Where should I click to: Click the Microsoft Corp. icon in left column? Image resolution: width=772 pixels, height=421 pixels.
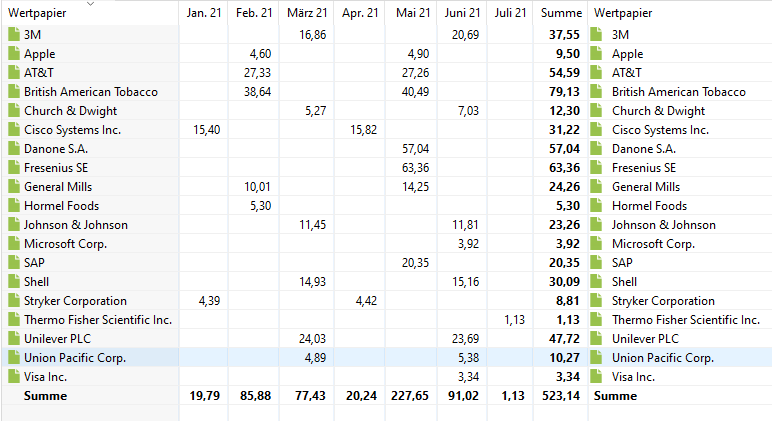[14, 244]
